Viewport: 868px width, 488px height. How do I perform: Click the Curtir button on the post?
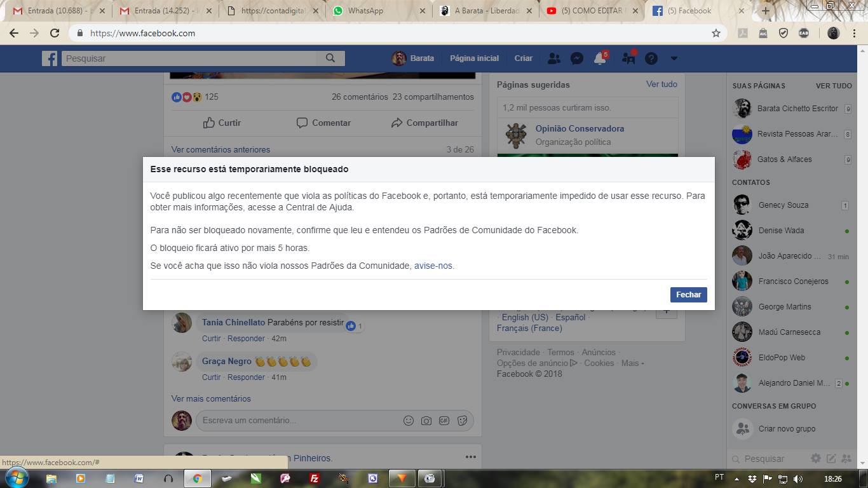(222, 123)
